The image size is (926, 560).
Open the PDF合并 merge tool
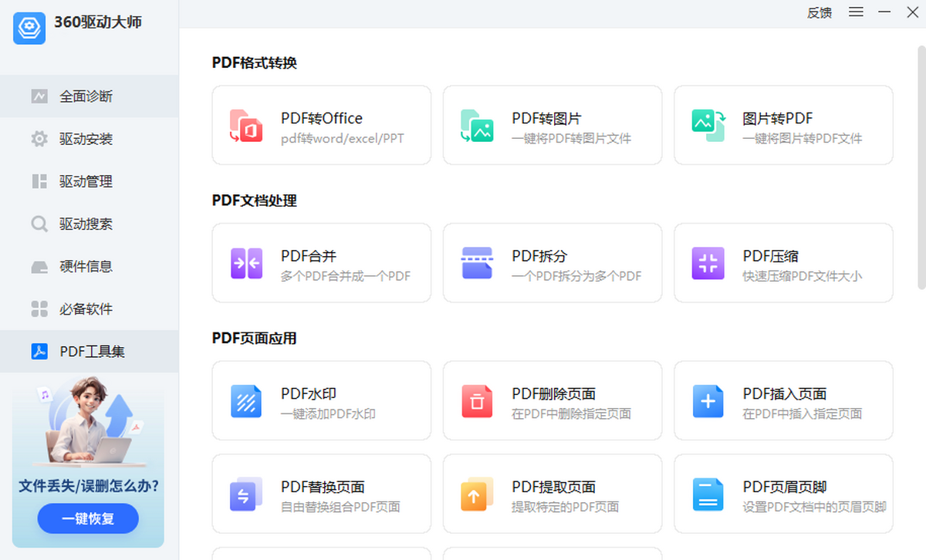(321, 262)
